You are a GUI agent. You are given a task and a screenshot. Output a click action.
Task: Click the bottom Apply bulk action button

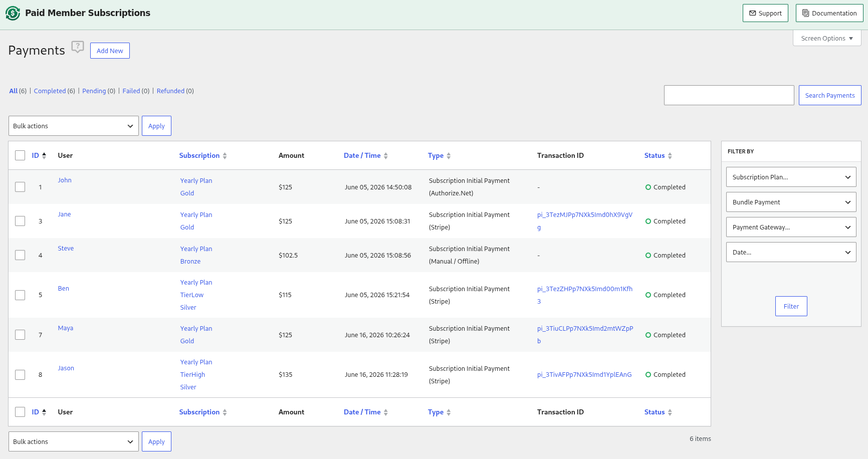(x=156, y=441)
